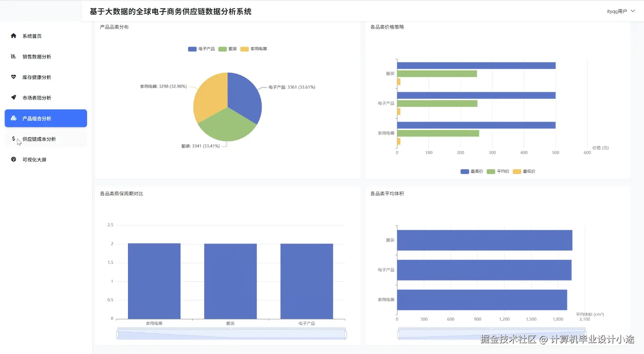Screen dimensions: 644x354
Task: Click the 库存健康分析 heartbeat icon
Action: [x=14, y=77]
